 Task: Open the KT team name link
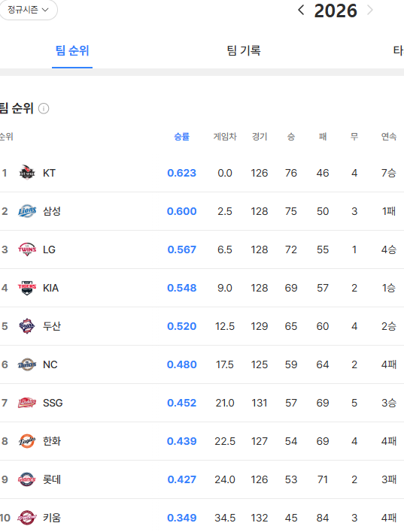[x=49, y=173]
